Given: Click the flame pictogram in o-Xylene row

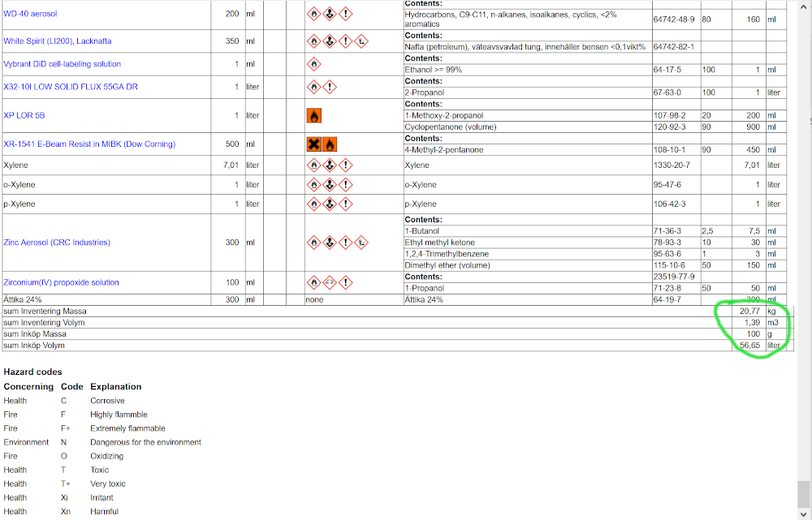Looking at the screenshot, I should (313, 185).
